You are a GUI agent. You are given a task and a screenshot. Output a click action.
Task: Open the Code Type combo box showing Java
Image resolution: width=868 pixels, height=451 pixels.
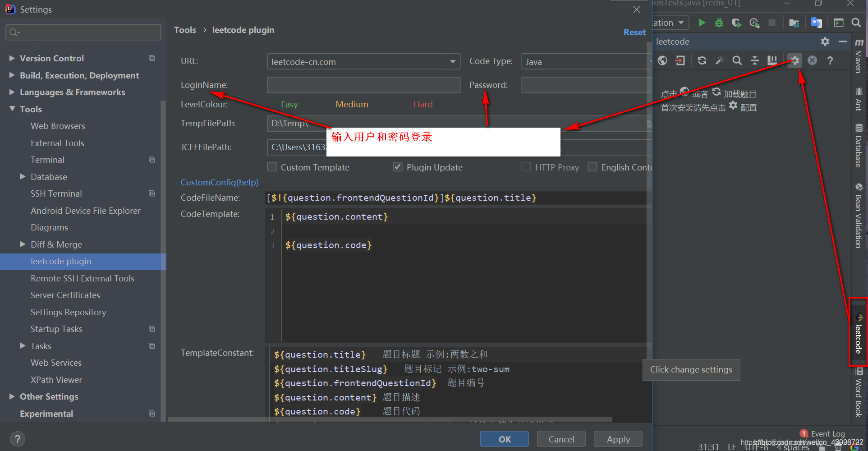pos(586,62)
